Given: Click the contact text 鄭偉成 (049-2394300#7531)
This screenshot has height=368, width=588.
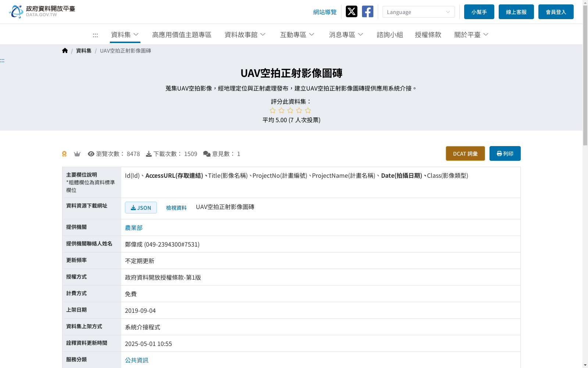Looking at the screenshot, I should (162, 244).
